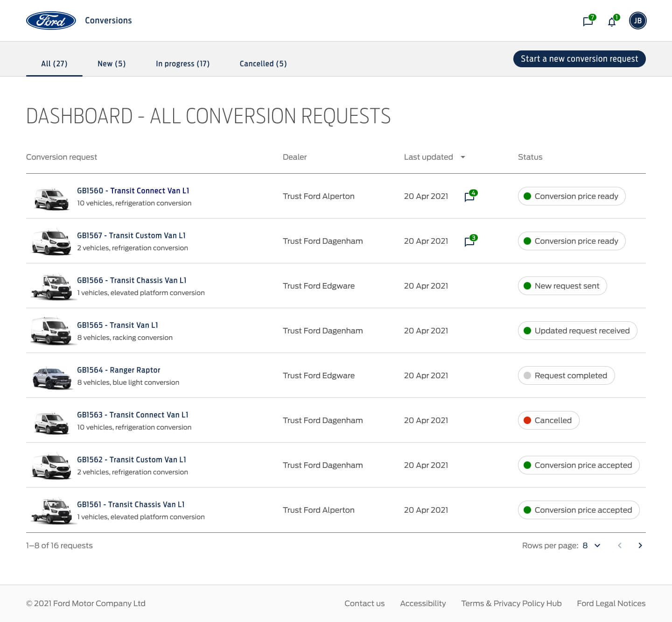Open Accessibility footer link
This screenshot has height=622, width=672.
(x=423, y=603)
